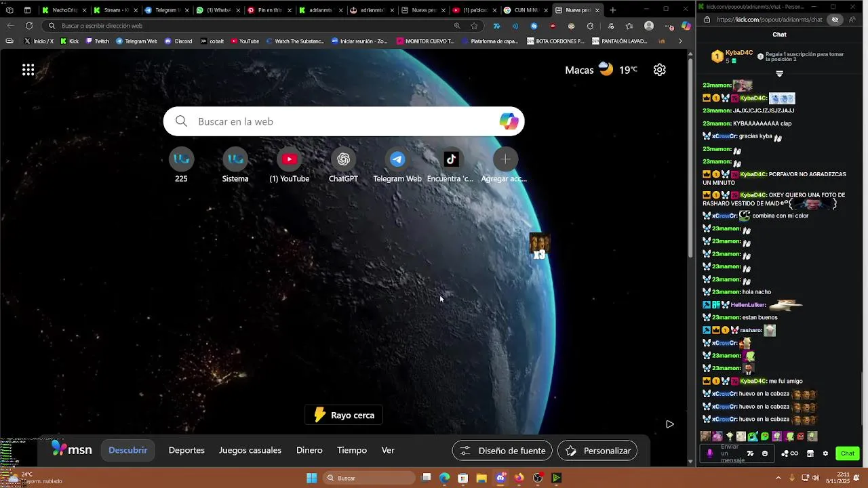
Task: Open the cobalt bookmark
Action: 212,41
